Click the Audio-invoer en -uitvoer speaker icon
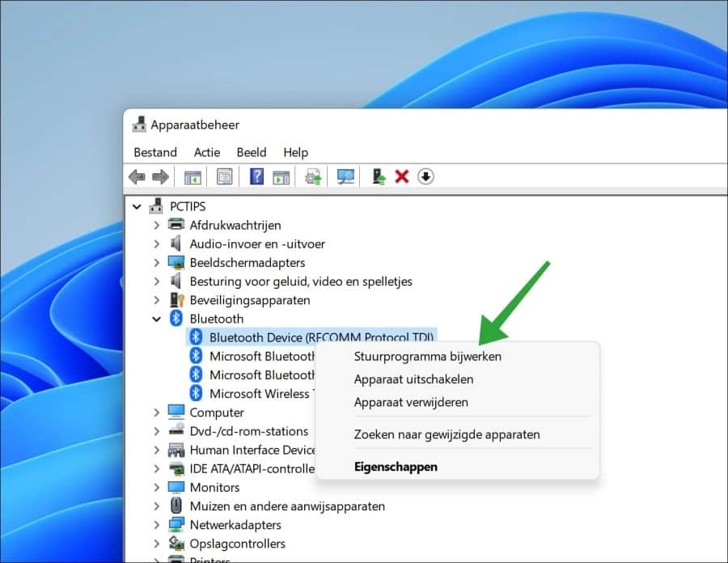 coord(176,243)
